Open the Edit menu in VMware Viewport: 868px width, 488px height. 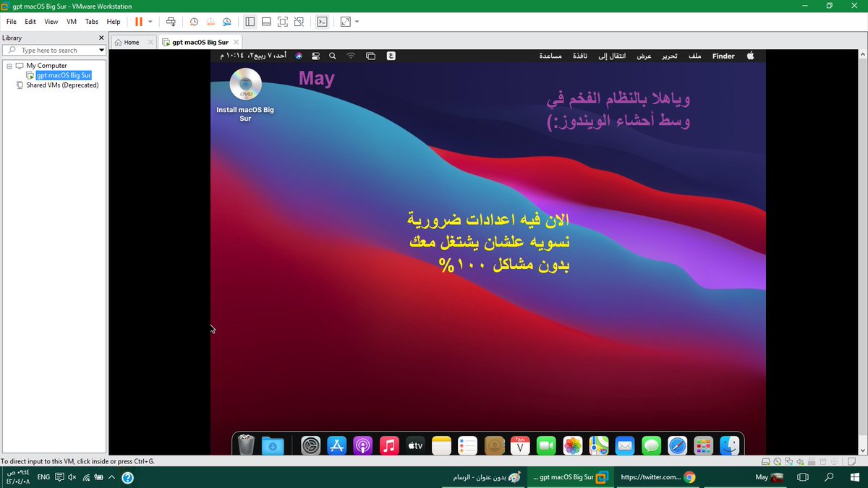pos(30,22)
